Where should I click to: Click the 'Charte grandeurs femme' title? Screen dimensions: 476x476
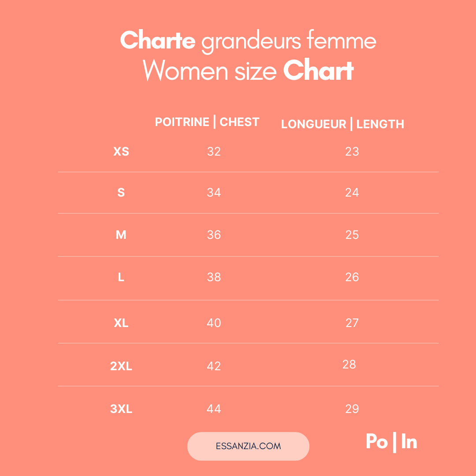click(248, 41)
